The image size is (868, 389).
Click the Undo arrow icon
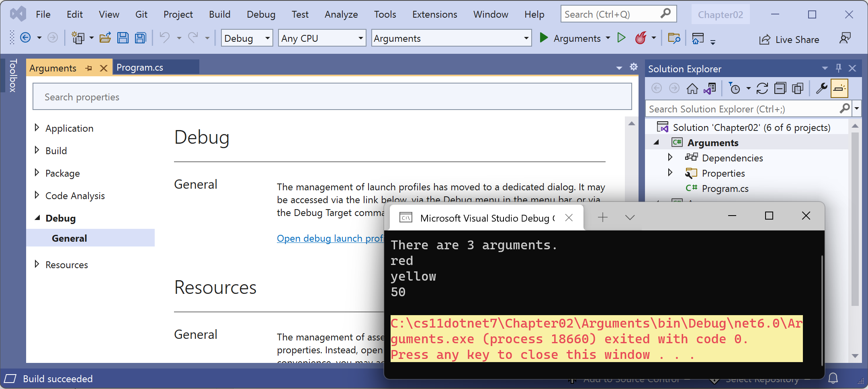(165, 38)
